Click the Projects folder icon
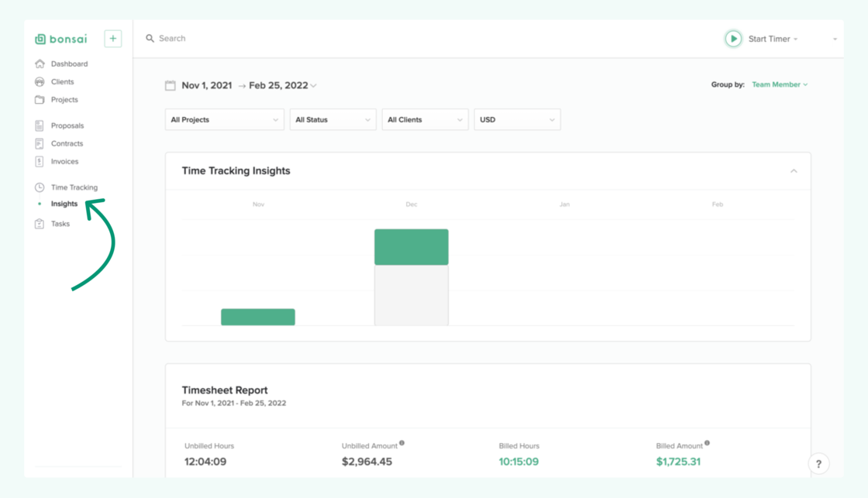Viewport: 868px width, 498px height. [x=40, y=100]
